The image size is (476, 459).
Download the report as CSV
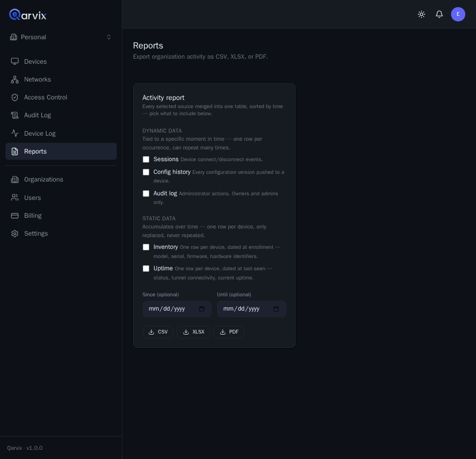coord(158,332)
